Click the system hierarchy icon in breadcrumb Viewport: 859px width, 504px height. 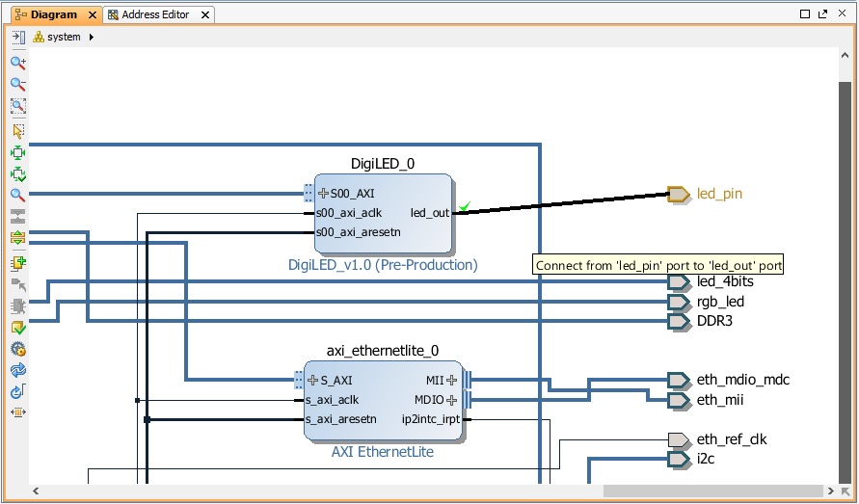(39, 37)
